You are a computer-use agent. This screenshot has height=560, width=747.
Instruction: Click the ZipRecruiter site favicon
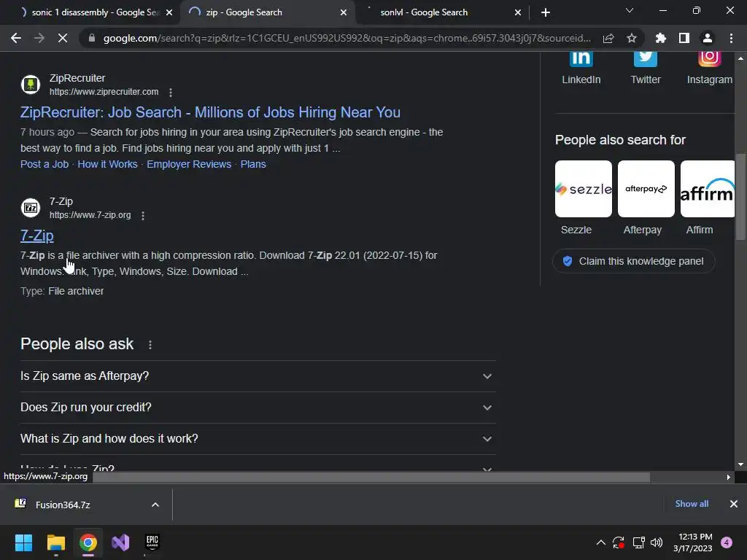(31, 85)
